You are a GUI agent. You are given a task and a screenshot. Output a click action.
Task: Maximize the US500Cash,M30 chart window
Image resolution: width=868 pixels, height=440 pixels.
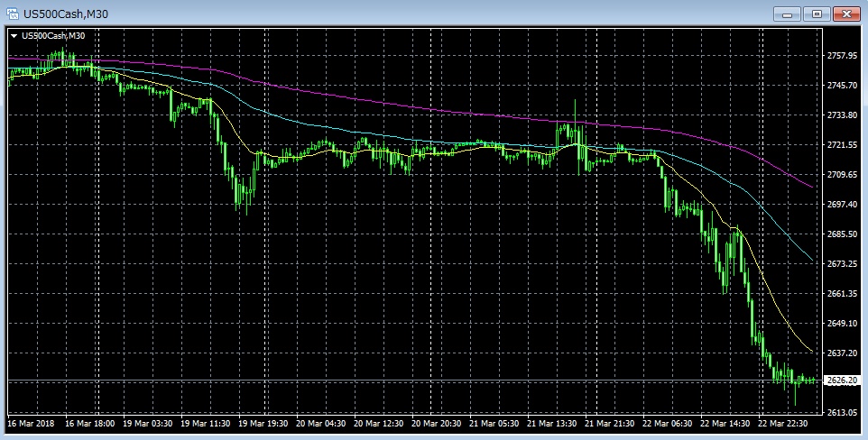click(817, 14)
